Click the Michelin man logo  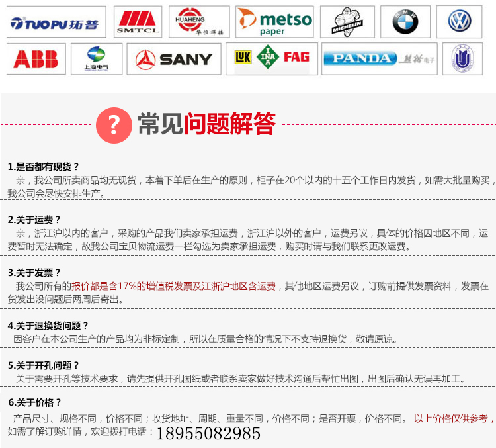[x=347, y=22]
